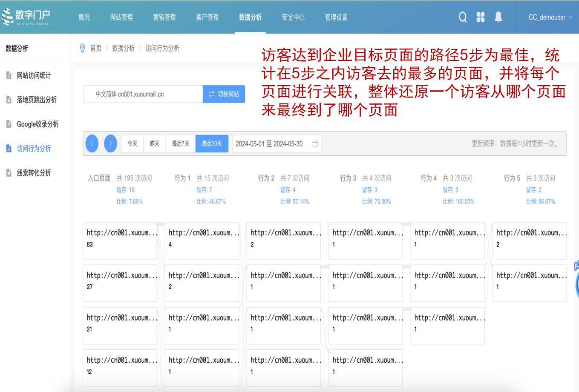Click the search magnifier icon
This screenshot has width=579, height=392.
463,17
